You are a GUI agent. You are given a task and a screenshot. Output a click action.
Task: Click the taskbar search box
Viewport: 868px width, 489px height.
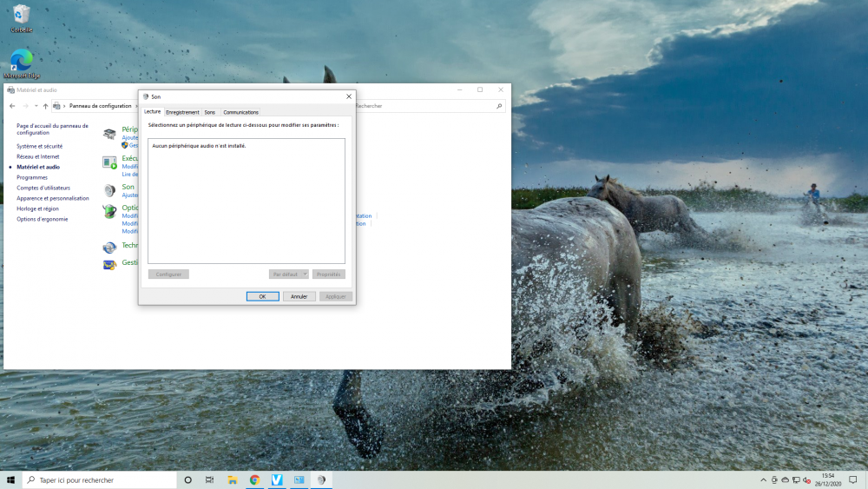point(100,479)
